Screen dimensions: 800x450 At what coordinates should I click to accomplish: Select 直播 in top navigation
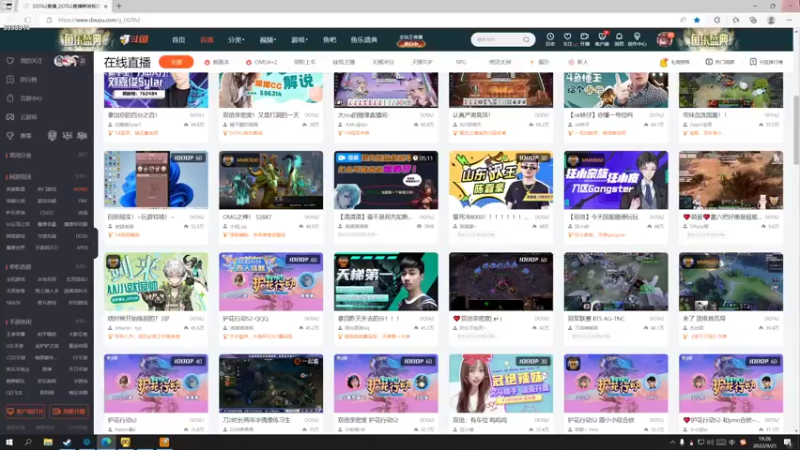207,40
